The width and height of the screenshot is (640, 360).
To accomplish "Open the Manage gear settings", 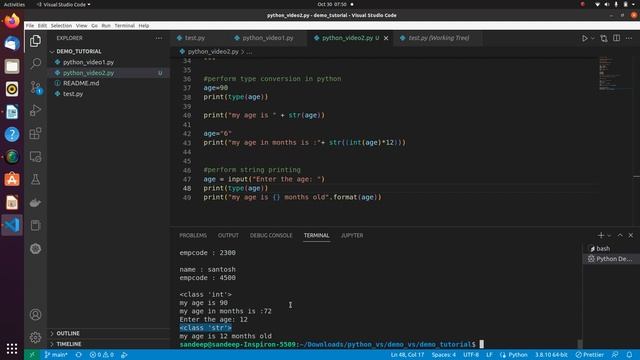I will (36, 338).
